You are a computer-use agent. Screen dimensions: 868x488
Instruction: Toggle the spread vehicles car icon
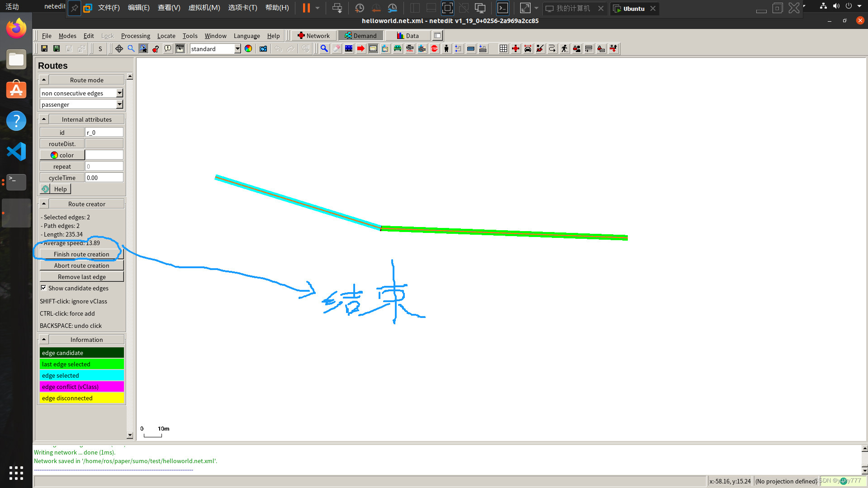pyautogui.click(x=528, y=49)
